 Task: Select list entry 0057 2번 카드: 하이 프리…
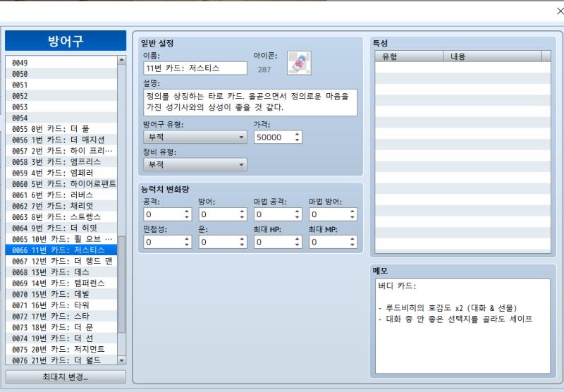tap(61, 151)
